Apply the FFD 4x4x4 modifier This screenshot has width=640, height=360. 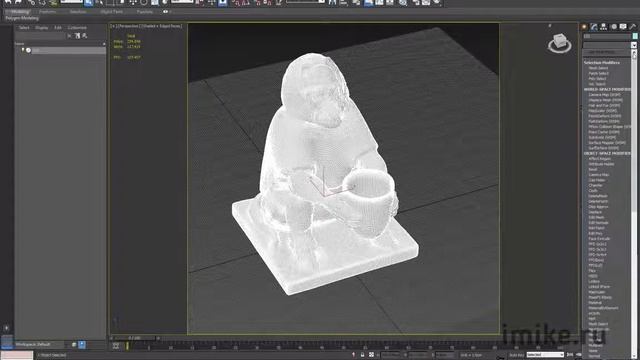coord(597,255)
